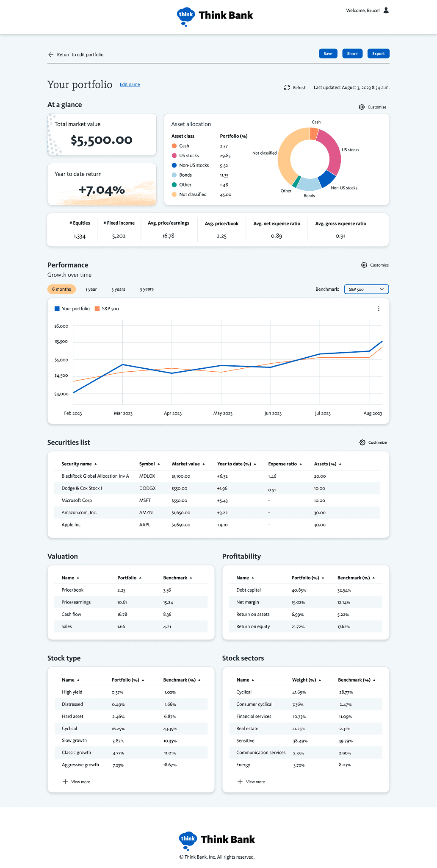The width and height of the screenshot is (437, 868).
Task: Toggle S&P 500 series in chart legend
Action: click(x=107, y=309)
